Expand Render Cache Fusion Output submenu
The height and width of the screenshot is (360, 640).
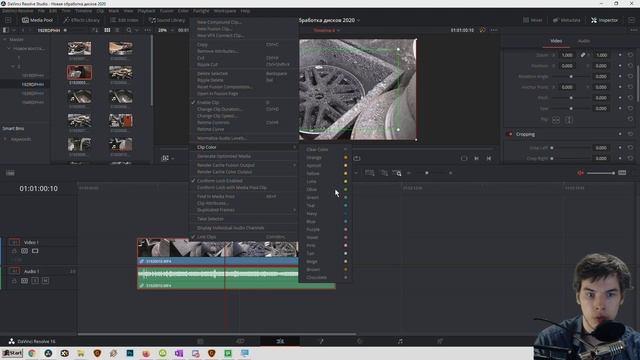[x=244, y=165]
